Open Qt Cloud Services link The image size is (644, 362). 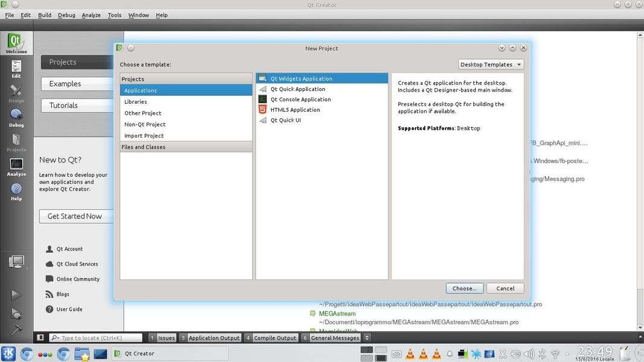72,264
